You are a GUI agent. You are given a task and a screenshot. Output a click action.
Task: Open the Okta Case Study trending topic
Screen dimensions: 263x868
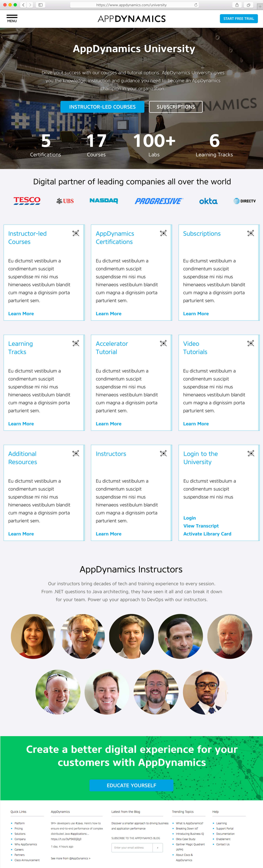(x=185, y=839)
